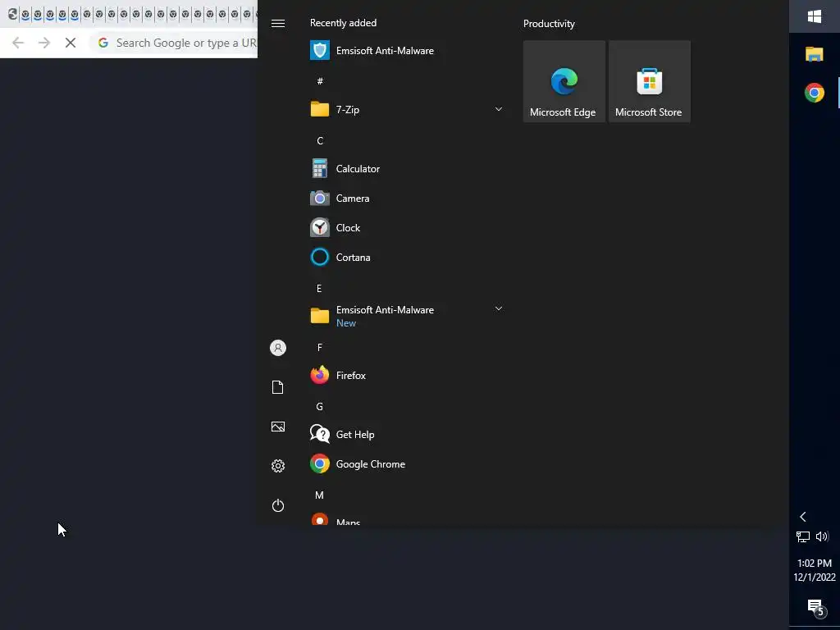Open the Microsoft Edge tile

point(564,81)
